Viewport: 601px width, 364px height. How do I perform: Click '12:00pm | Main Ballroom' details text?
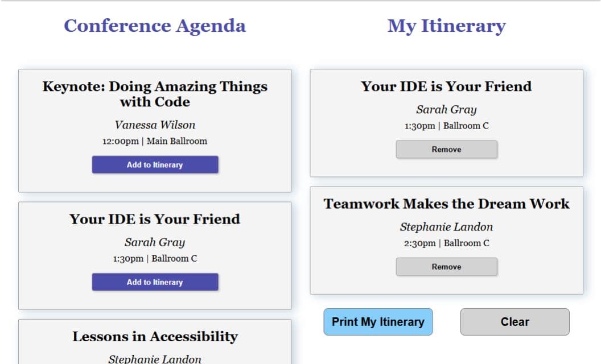click(x=155, y=142)
